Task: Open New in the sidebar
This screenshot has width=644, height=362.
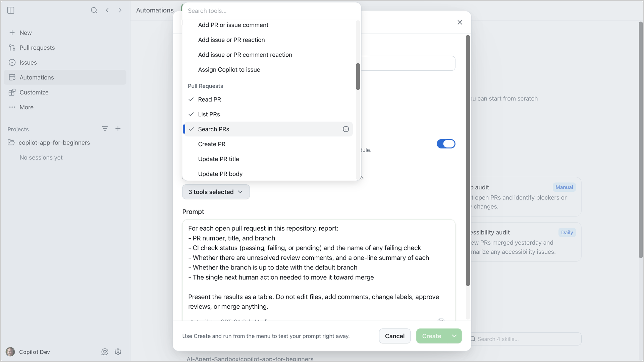Action: click(65, 33)
